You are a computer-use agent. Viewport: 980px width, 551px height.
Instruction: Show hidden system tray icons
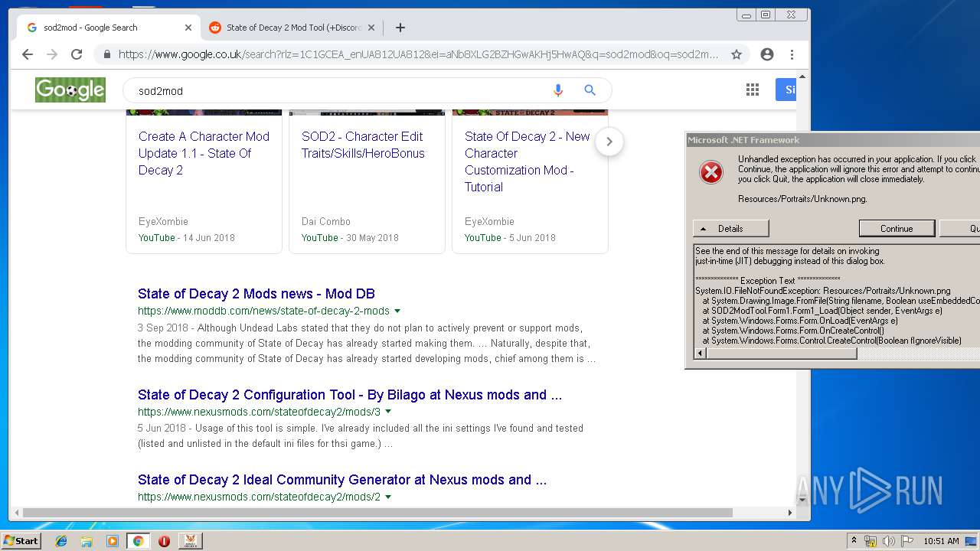point(854,541)
